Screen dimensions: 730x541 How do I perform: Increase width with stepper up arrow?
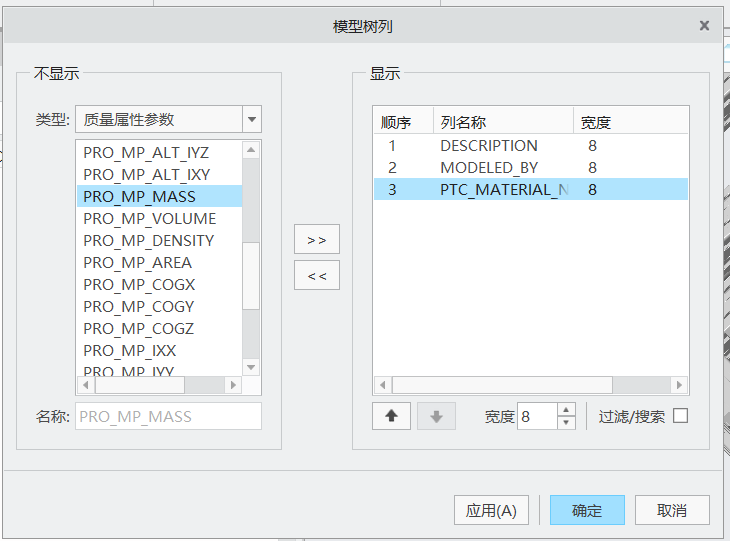pyautogui.click(x=566, y=410)
